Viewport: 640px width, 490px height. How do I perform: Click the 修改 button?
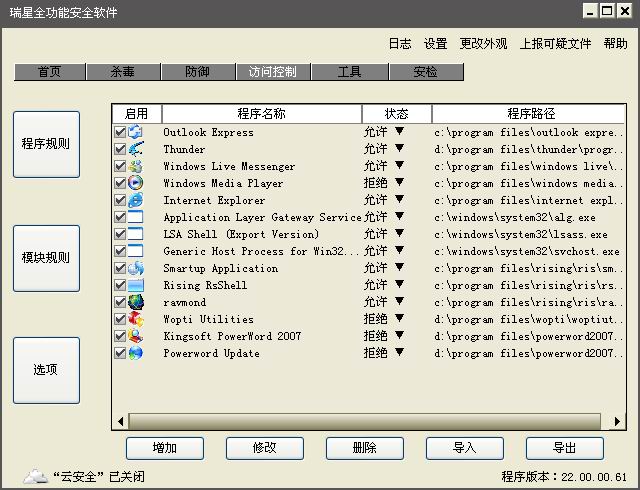[265, 448]
